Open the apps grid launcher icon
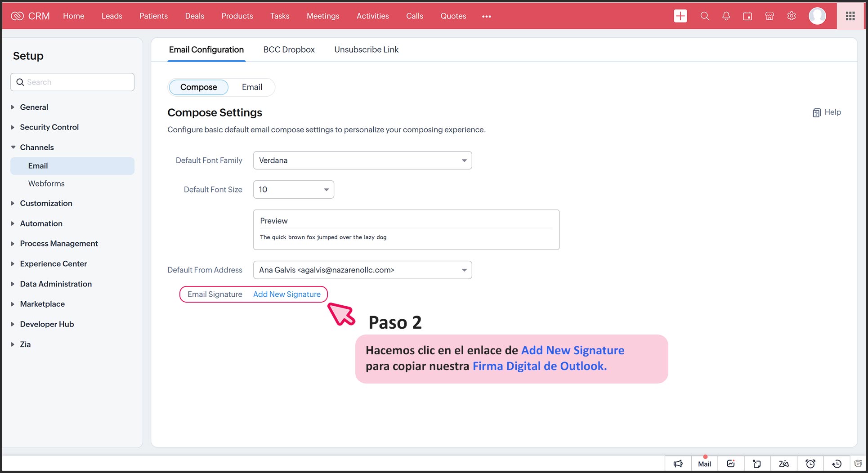The height and width of the screenshot is (473, 868). [850, 16]
